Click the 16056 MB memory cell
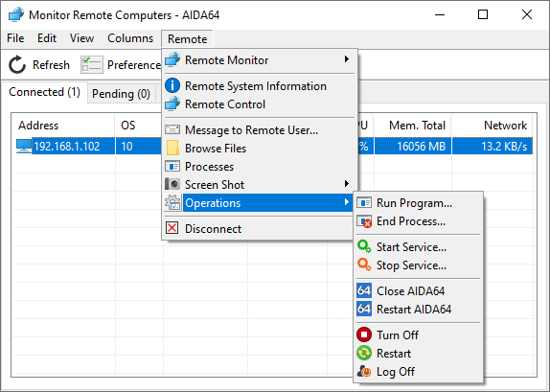This screenshot has height=392, width=550. tap(413, 147)
